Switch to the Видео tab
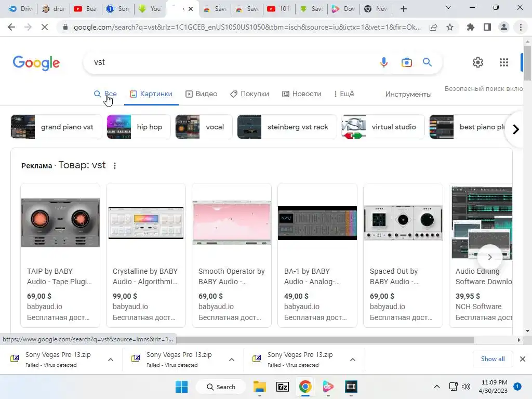The image size is (532, 399). [x=201, y=94]
